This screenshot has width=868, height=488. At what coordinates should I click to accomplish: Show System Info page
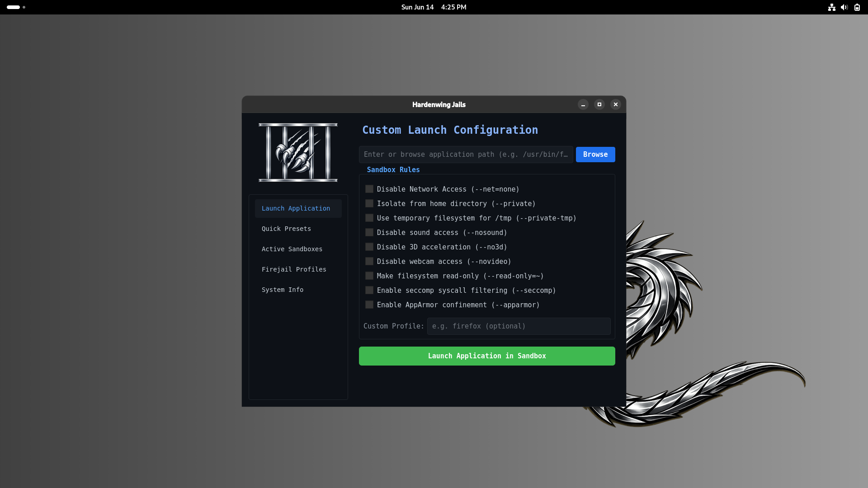coord(298,290)
